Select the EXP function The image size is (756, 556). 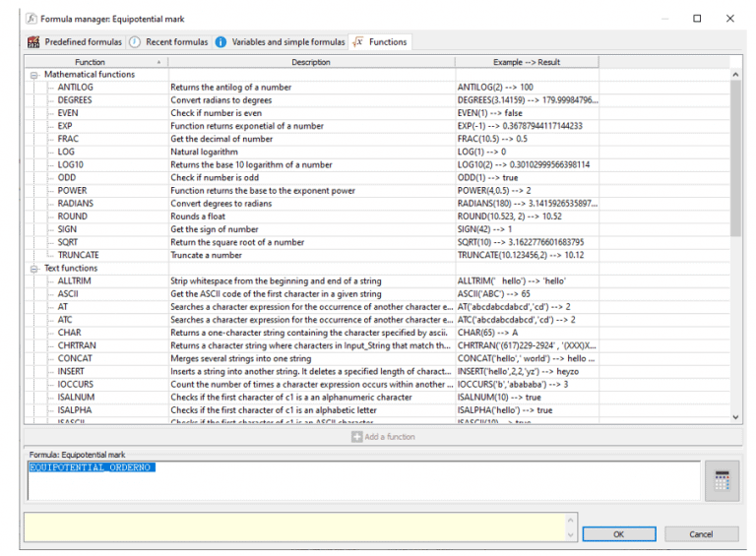click(x=65, y=126)
